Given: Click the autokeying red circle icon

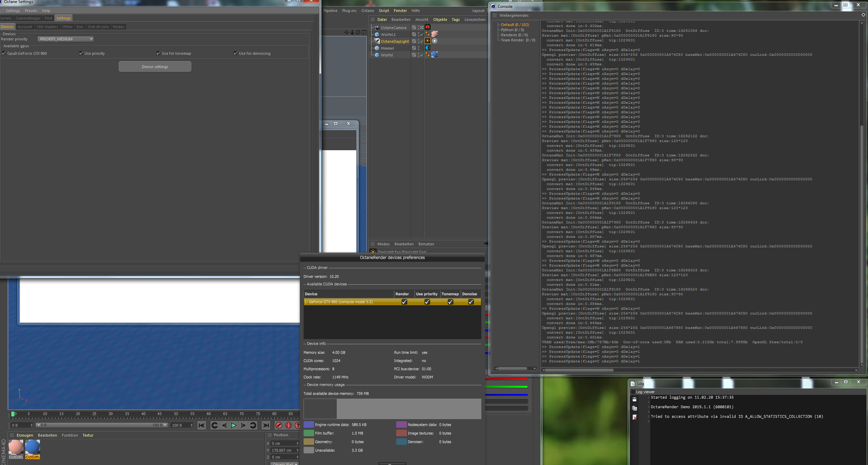Looking at the screenshot, I should click(x=289, y=425).
